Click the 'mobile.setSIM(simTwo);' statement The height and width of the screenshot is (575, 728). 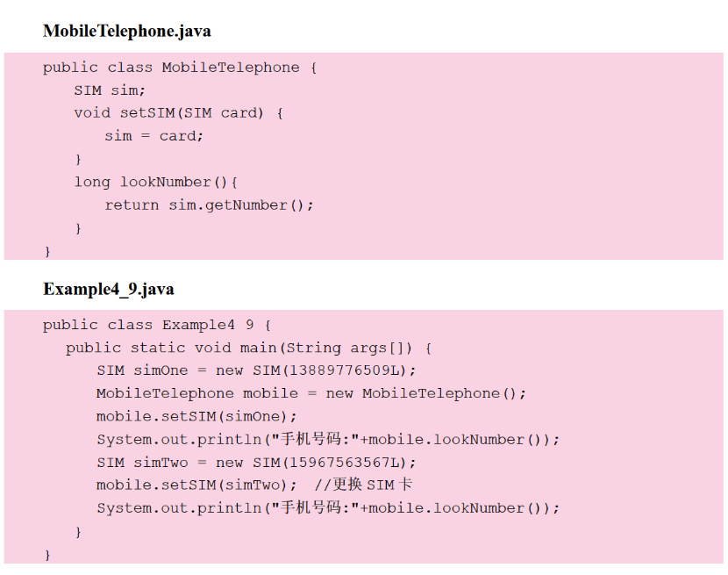click(196, 485)
